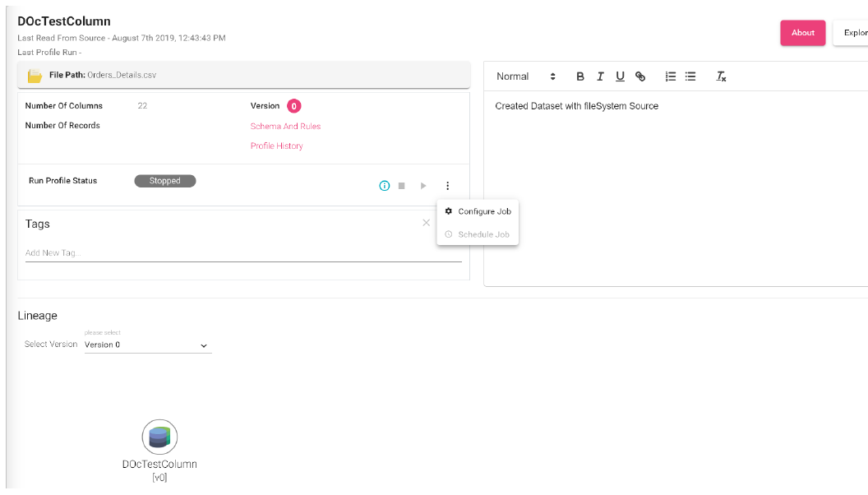
Task: Open the Profile History link
Action: pyautogui.click(x=276, y=146)
